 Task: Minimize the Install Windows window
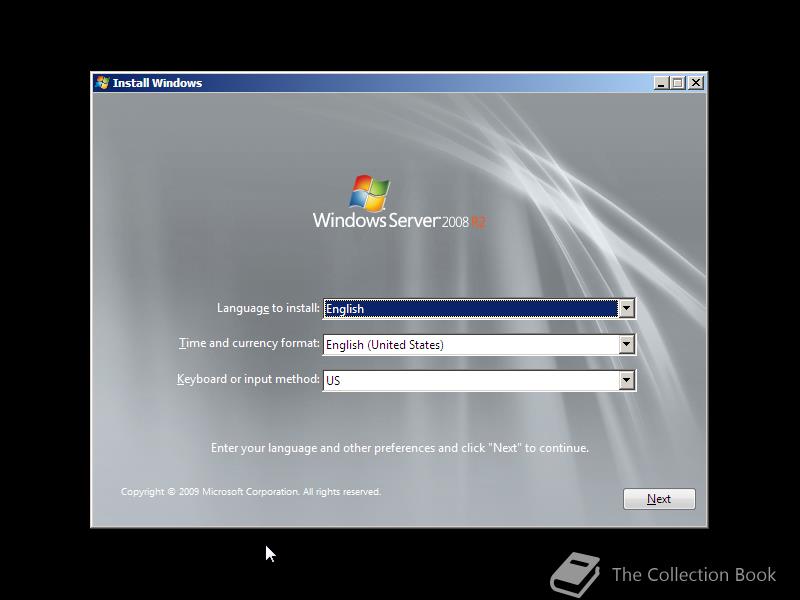coord(661,83)
